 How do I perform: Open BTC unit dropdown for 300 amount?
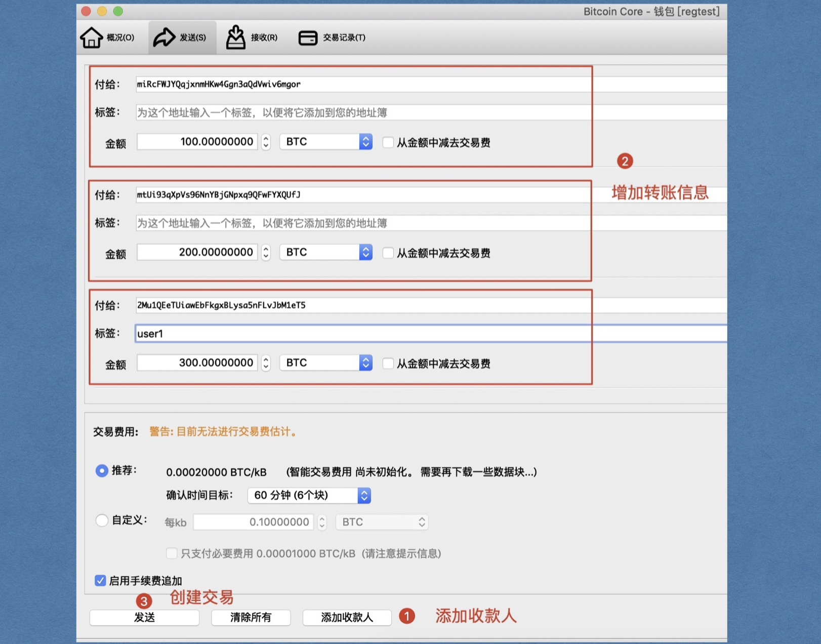326,363
